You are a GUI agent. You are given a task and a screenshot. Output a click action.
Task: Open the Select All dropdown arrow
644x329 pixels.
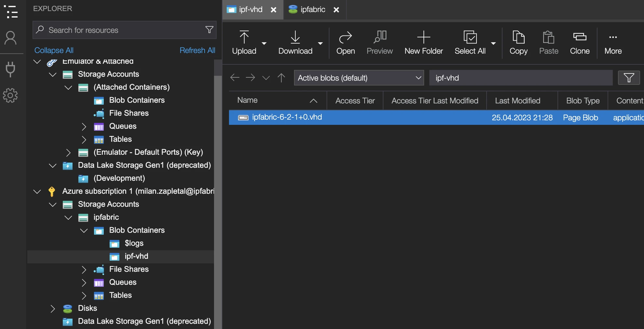click(493, 44)
